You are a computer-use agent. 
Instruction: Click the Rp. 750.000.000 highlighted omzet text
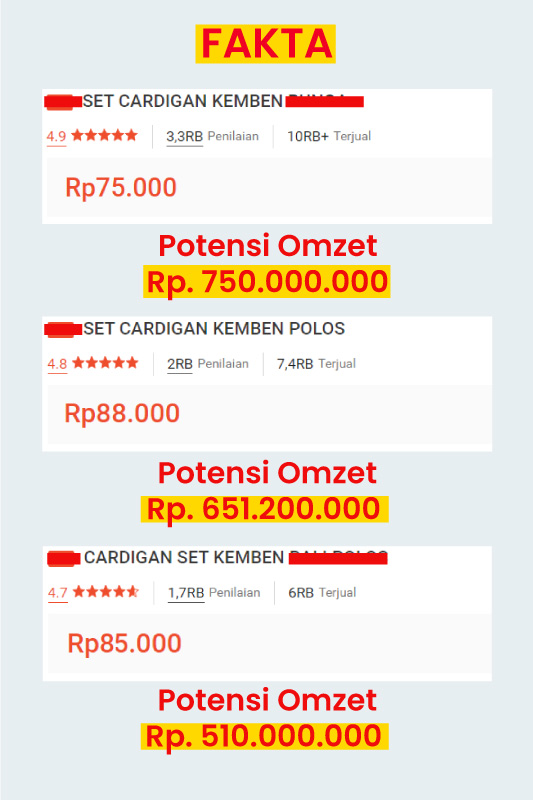(267, 282)
